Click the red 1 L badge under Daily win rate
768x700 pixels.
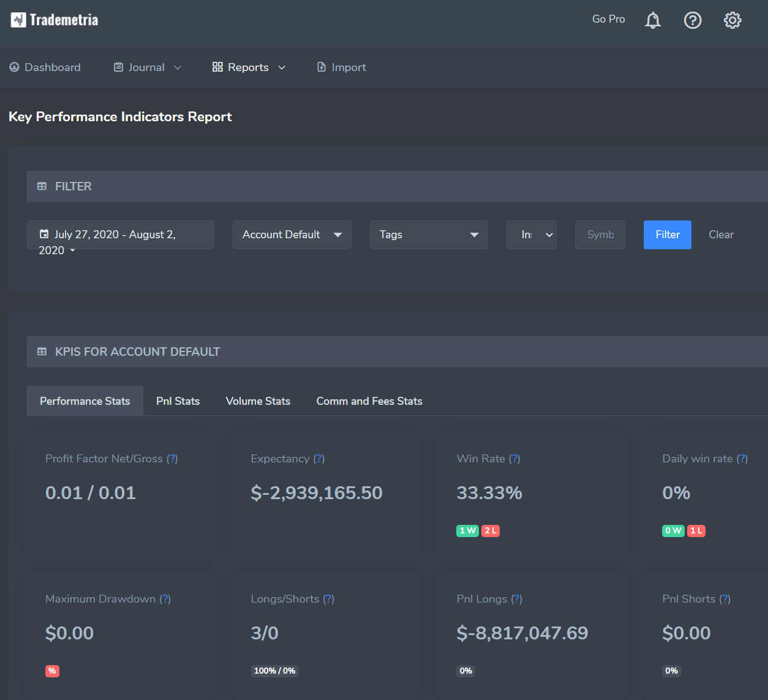click(696, 531)
